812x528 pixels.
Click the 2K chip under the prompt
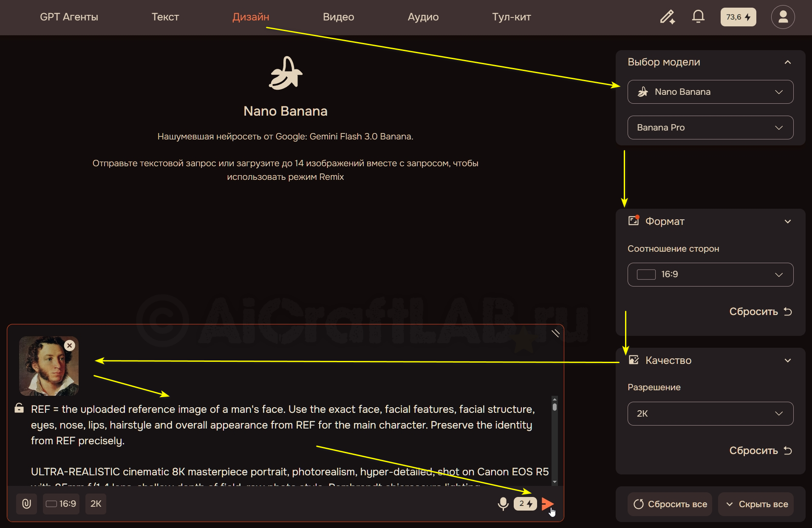click(96, 504)
